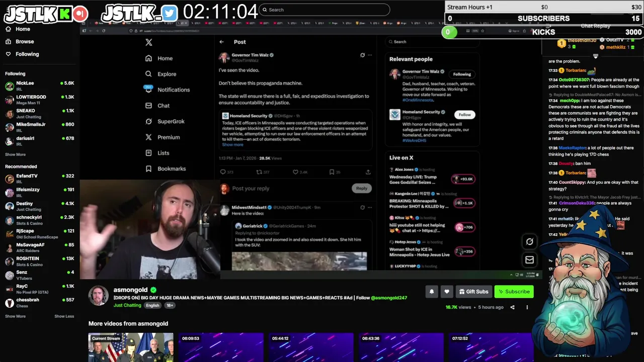Click Kick top Search field

tap(325, 10)
